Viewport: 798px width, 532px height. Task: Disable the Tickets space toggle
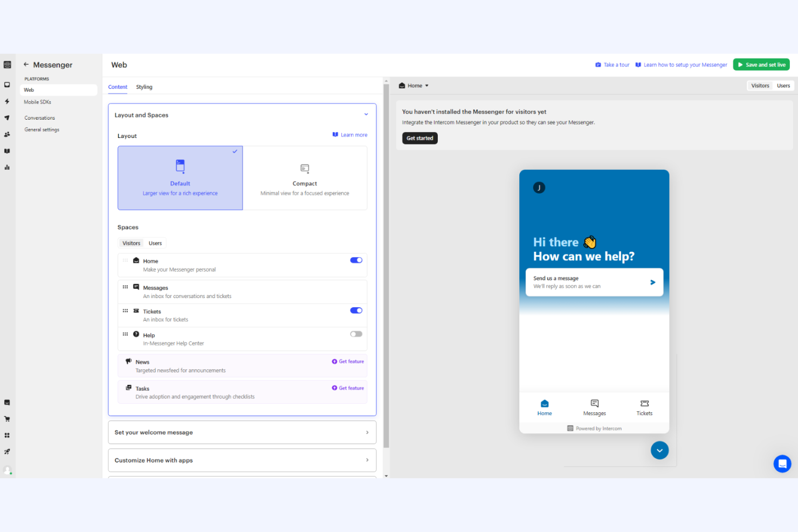pos(356,310)
